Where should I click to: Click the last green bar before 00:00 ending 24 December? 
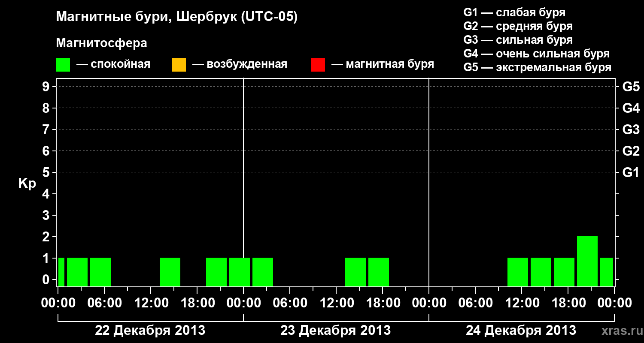click(x=607, y=272)
